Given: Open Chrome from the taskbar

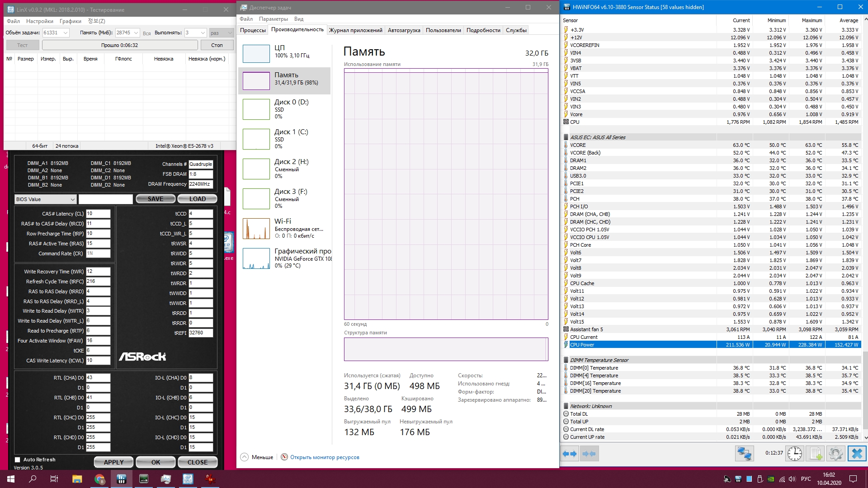Looking at the screenshot, I should tap(99, 479).
